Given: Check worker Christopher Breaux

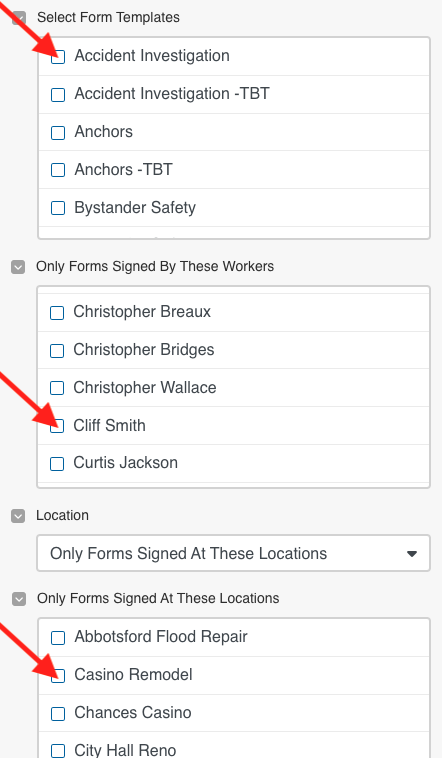Looking at the screenshot, I should tap(57, 313).
